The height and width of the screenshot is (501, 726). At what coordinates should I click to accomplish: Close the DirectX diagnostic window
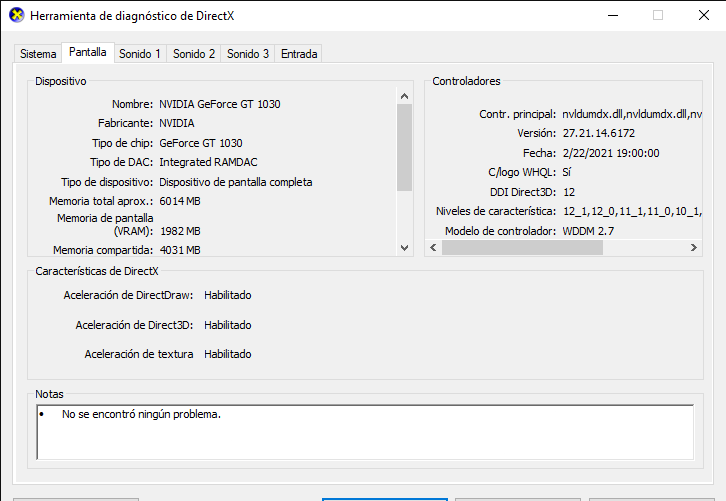point(704,15)
